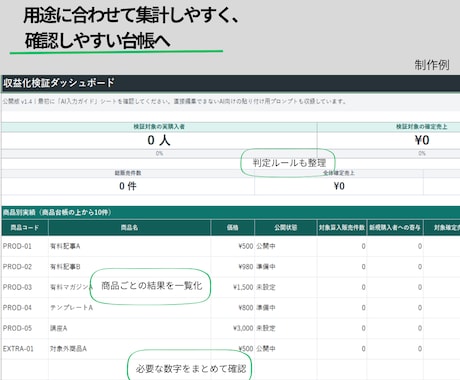Select the ¥980 price cell
The width and height of the screenshot is (460, 380).
pyautogui.click(x=232, y=267)
